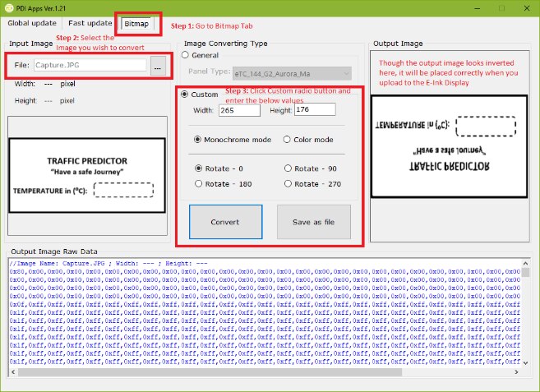Click the PDI Apps title bar icon
The height and width of the screenshot is (392, 540).
pos(9,8)
